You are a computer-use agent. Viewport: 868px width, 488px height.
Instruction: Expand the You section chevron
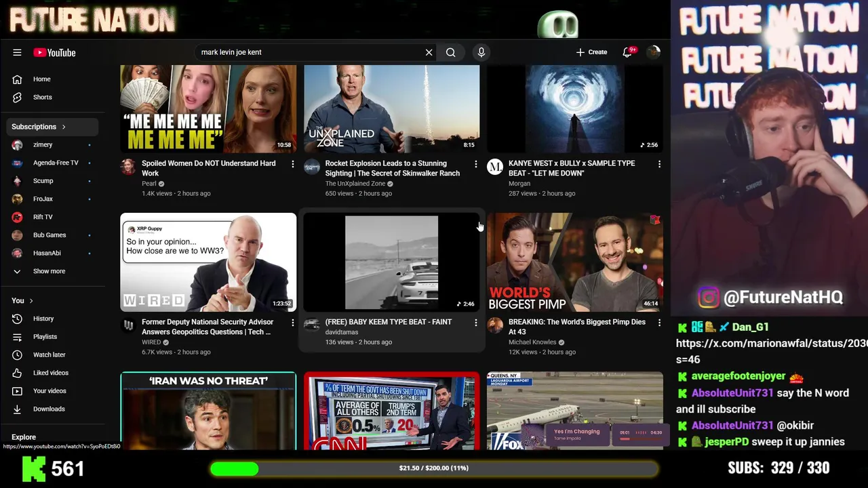[31, 301]
